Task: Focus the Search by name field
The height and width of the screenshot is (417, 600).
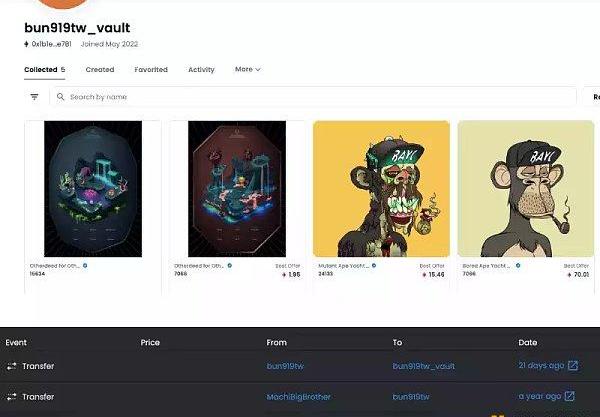Action: point(313,97)
